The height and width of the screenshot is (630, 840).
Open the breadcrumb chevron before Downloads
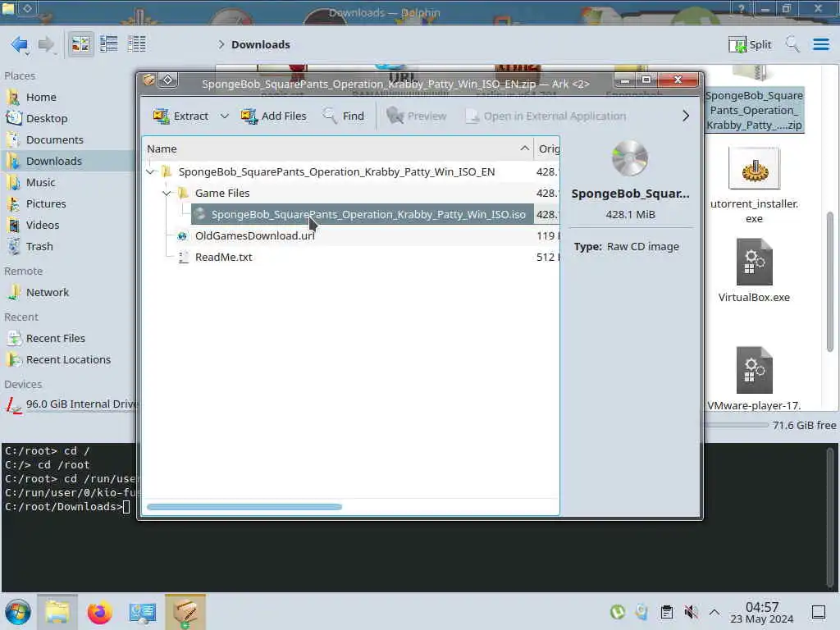[221, 44]
